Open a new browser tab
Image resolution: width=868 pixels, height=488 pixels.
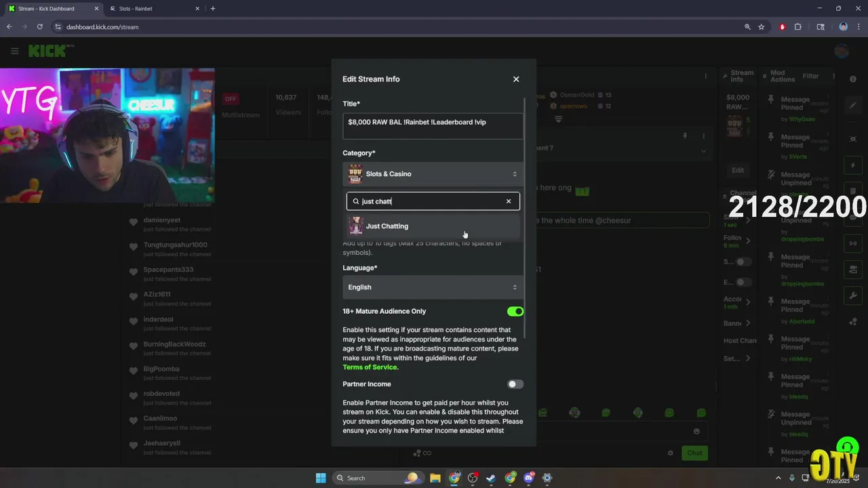(x=213, y=9)
